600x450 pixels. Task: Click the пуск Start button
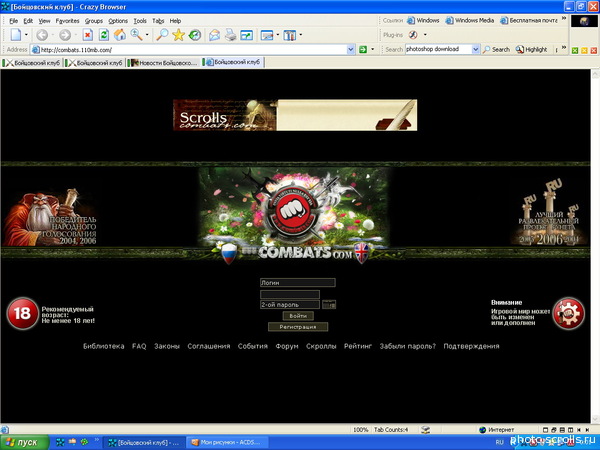tap(25, 442)
